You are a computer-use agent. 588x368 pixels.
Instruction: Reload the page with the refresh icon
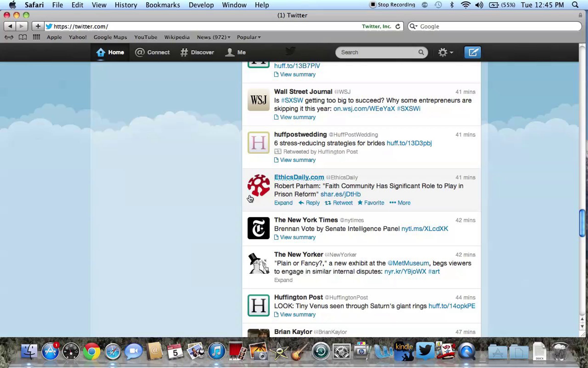(x=398, y=26)
